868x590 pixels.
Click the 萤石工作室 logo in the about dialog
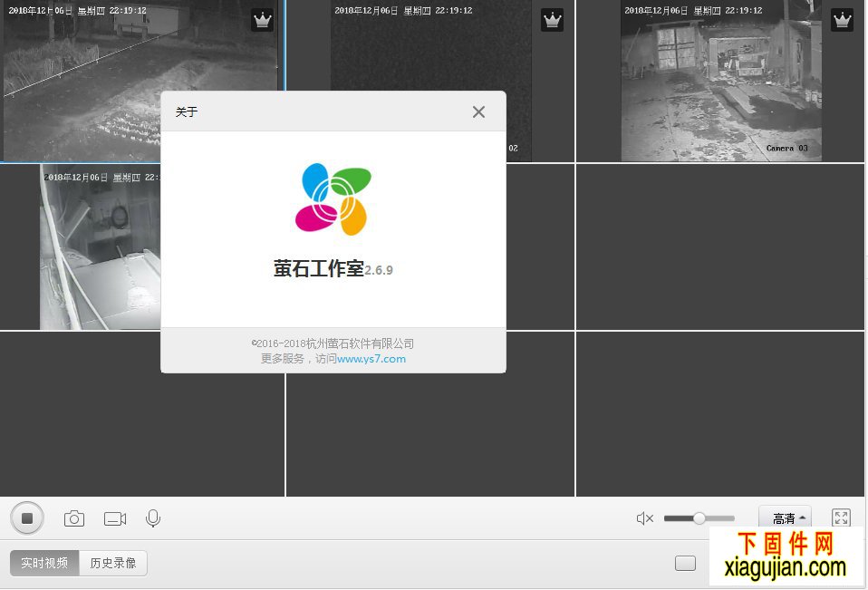(333, 199)
